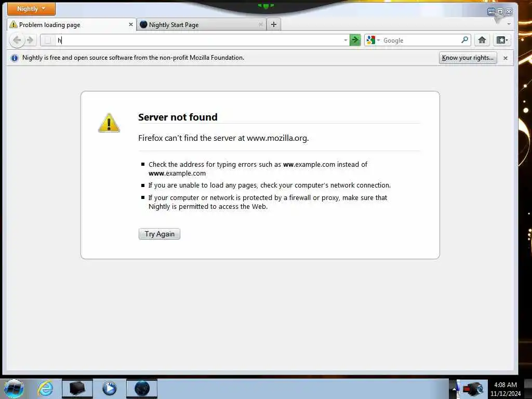Go forward with the forward arrow
The height and width of the screenshot is (399, 532).
[30, 40]
